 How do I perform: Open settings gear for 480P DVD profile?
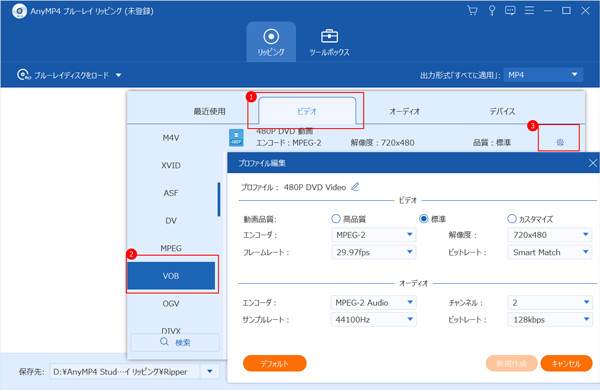click(560, 142)
